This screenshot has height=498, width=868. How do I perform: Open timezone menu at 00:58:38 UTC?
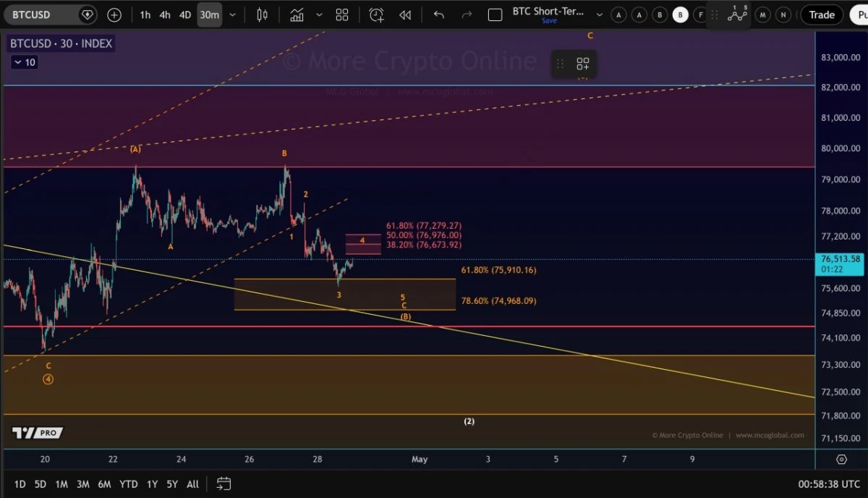pyautogui.click(x=829, y=484)
